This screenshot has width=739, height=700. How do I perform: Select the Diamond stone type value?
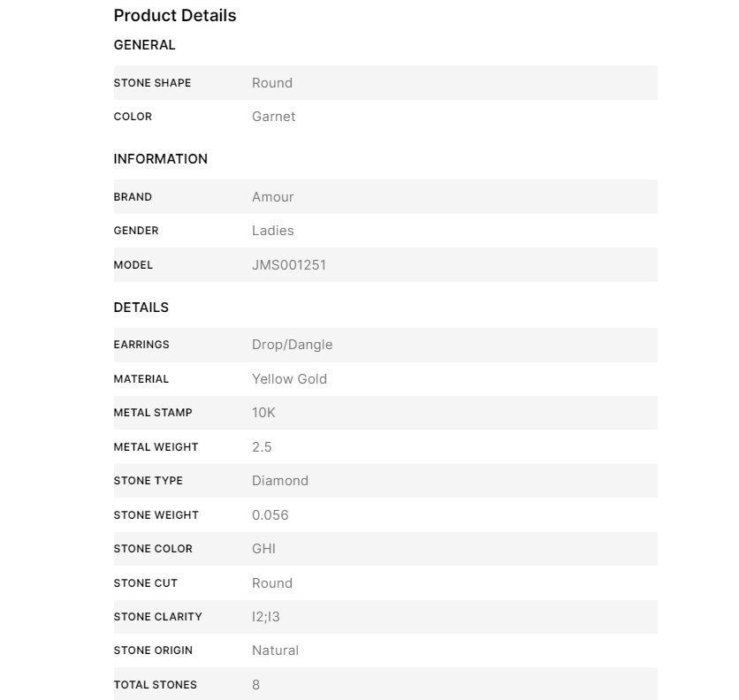coord(280,481)
